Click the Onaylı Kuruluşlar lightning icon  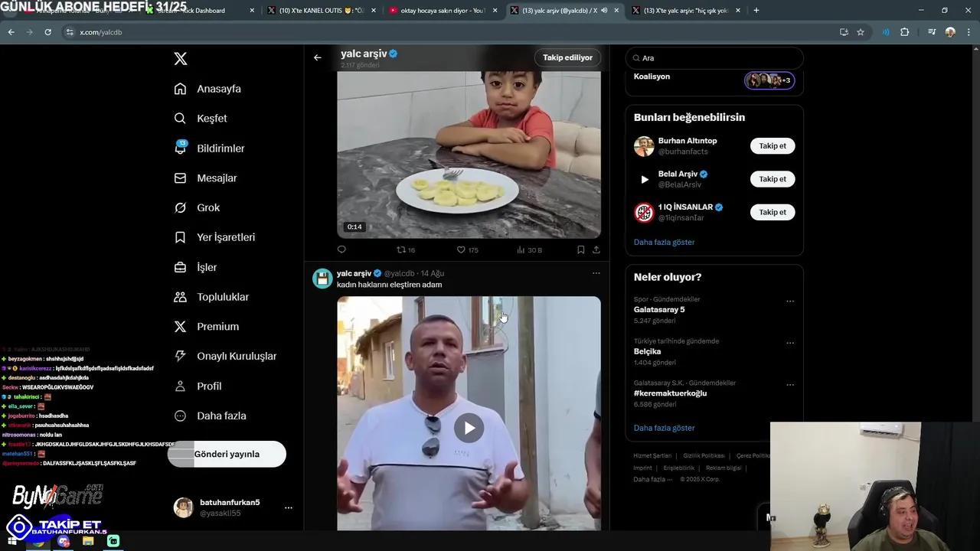click(181, 356)
